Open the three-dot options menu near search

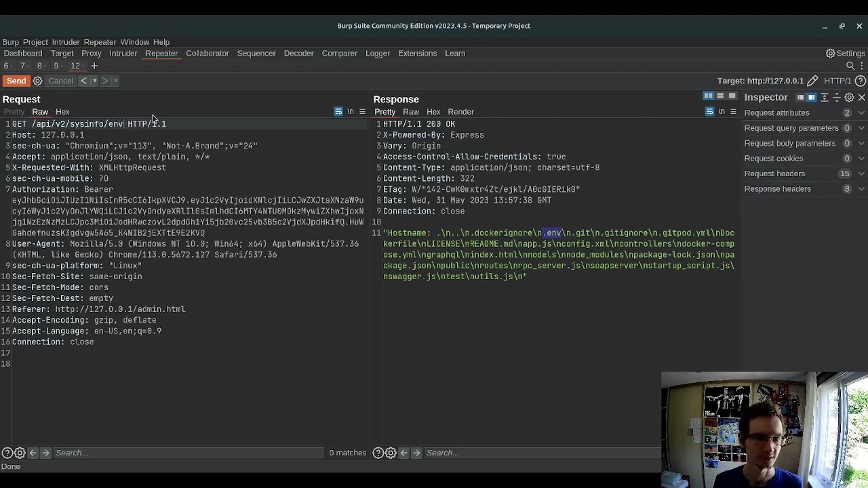point(862,66)
